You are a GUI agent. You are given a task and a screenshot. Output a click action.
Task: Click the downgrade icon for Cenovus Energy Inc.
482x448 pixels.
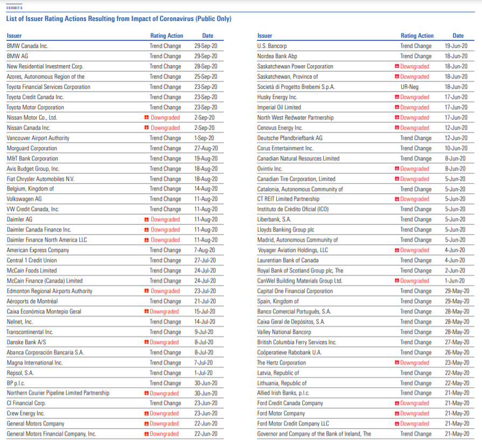397,128
